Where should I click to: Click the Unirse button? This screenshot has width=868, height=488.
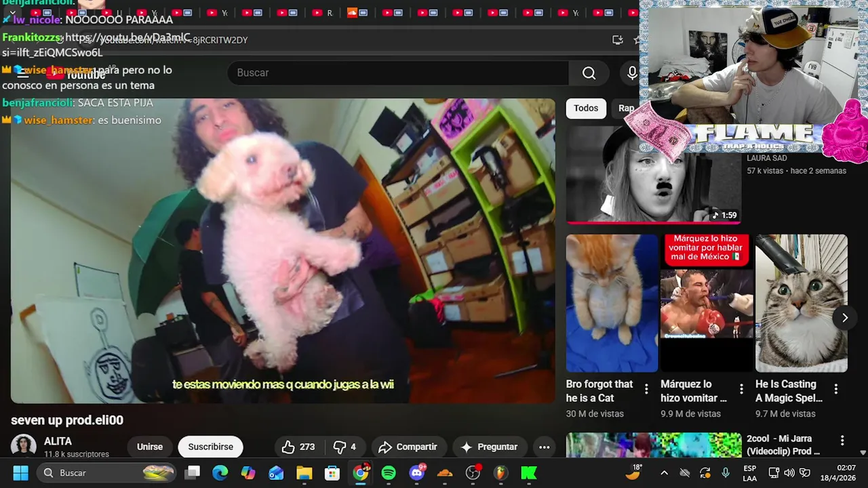click(x=150, y=447)
